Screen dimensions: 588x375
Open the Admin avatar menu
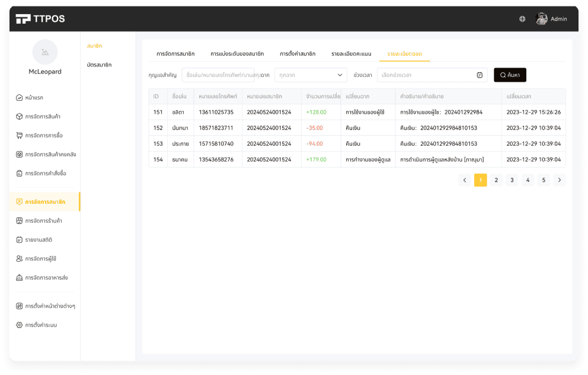[541, 19]
